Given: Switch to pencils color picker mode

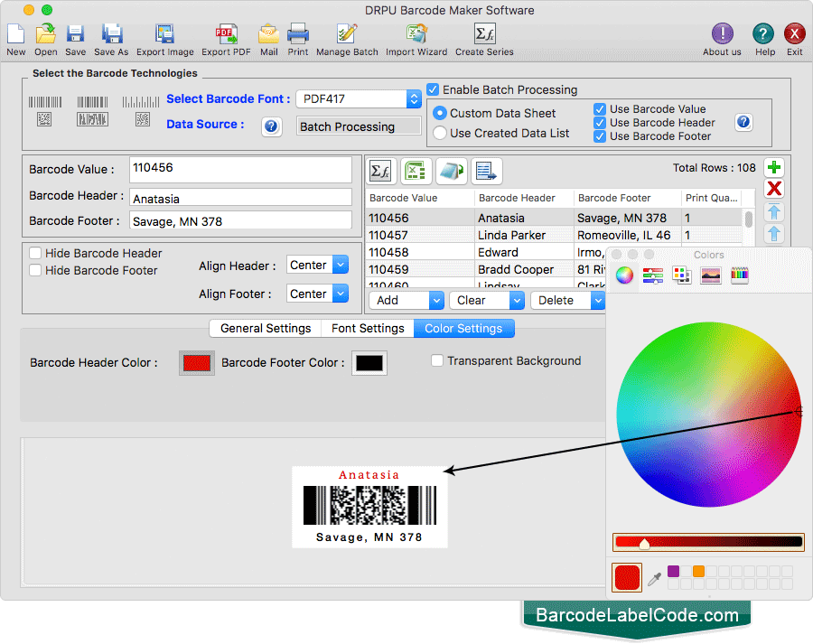Looking at the screenshot, I should (739, 275).
